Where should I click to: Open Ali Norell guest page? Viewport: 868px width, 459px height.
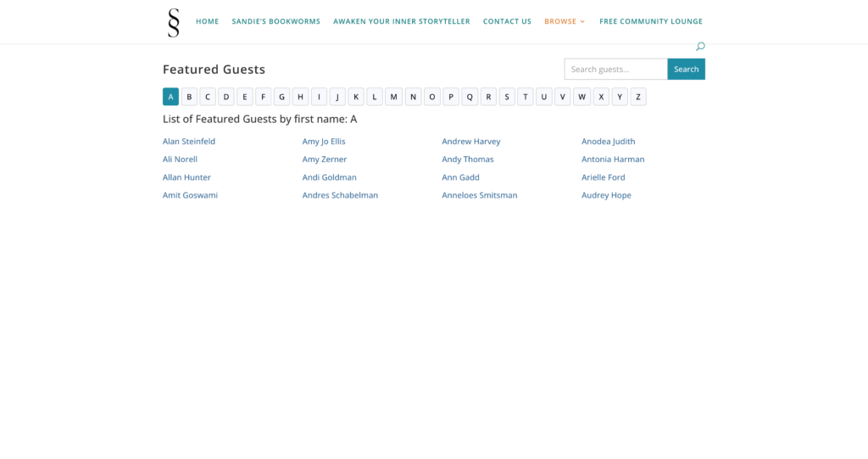[x=180, y=160]
